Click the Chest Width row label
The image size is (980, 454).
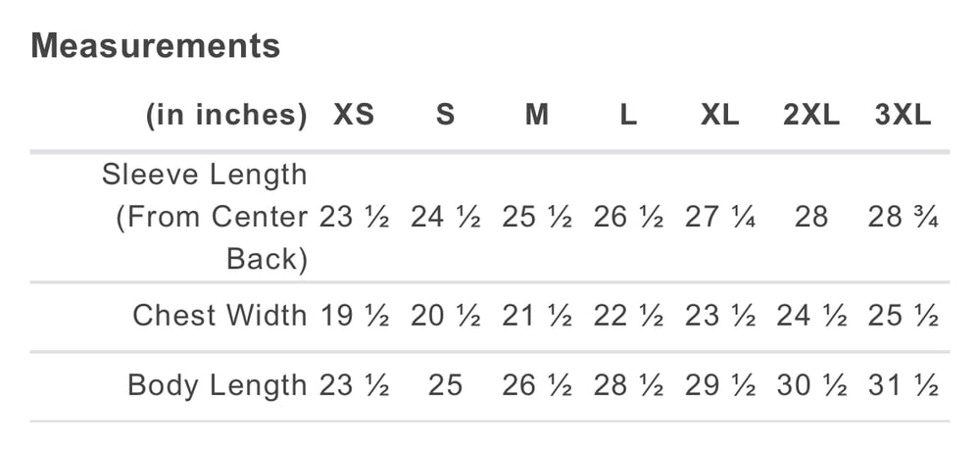(220, 316)
